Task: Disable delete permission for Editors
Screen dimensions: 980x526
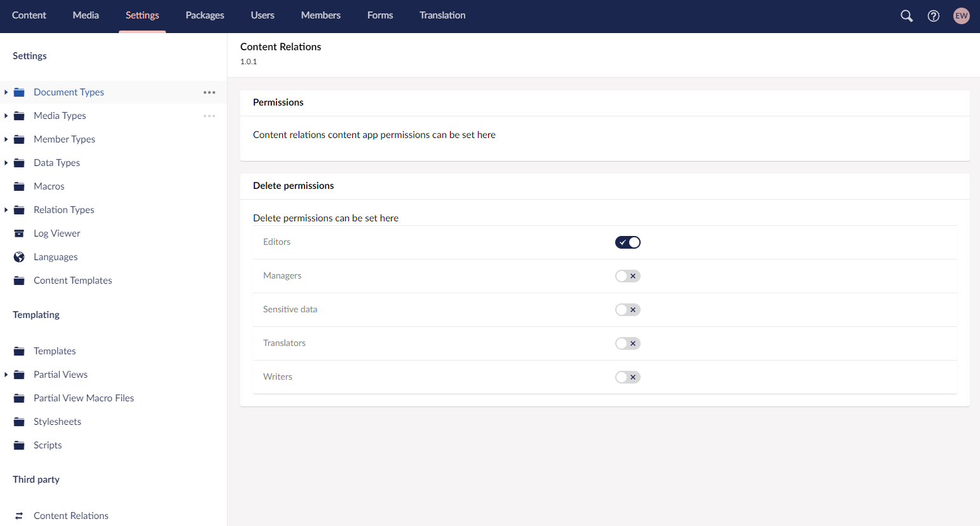Action: point(628,242)
